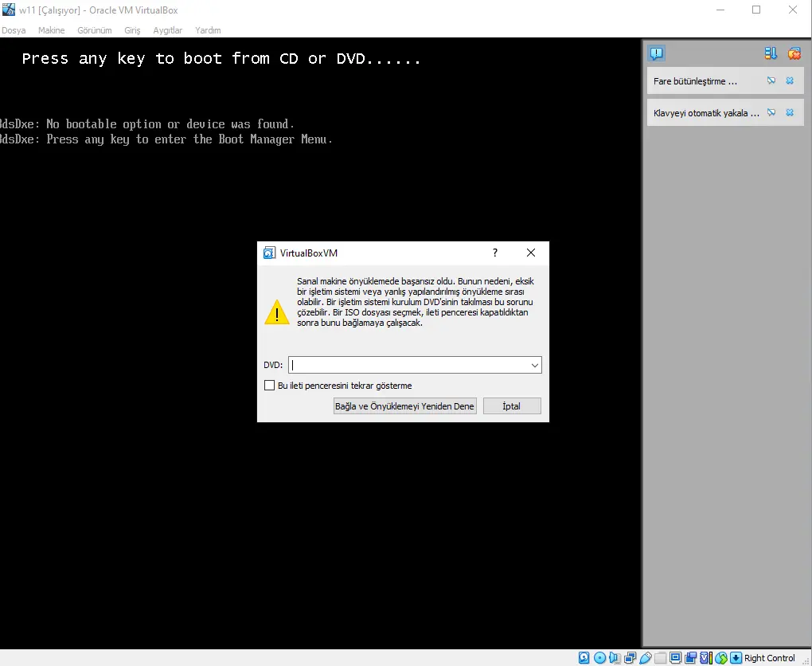This screenshot has height=666, width=812.
Task: Maximize the VirtualBox window
Action: click(756, 10)
